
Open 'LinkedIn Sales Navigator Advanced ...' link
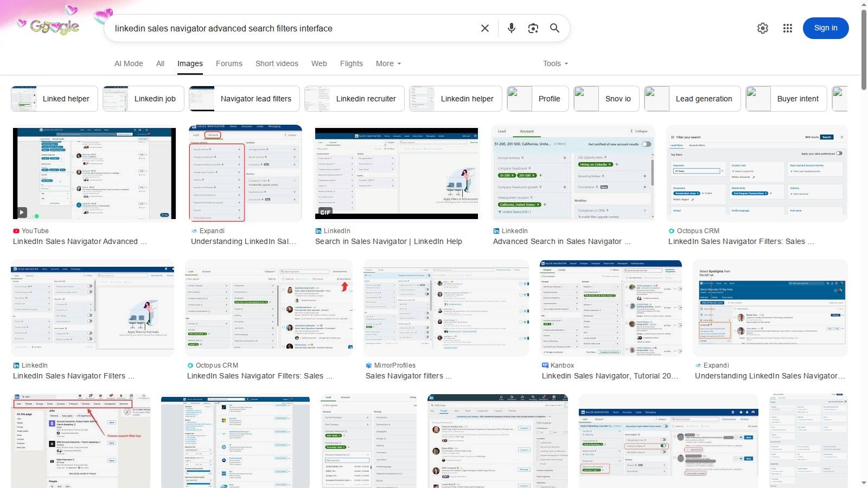point(80,241)
